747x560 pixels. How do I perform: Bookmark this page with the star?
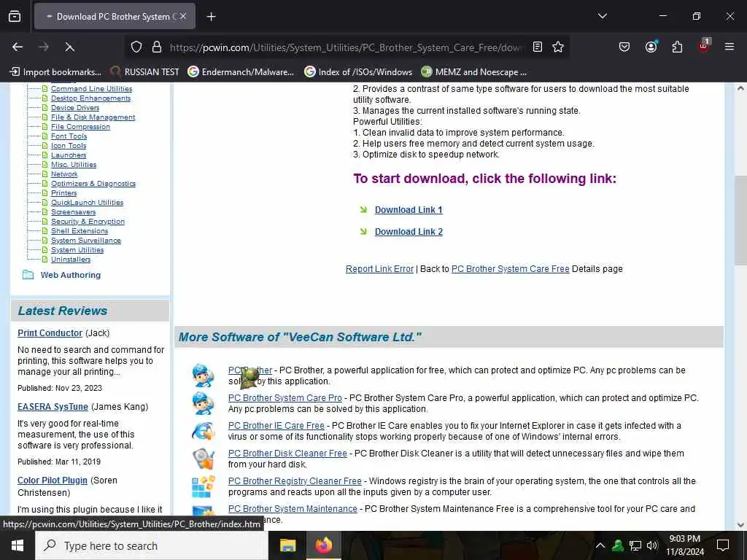click(x=558, y=47)
